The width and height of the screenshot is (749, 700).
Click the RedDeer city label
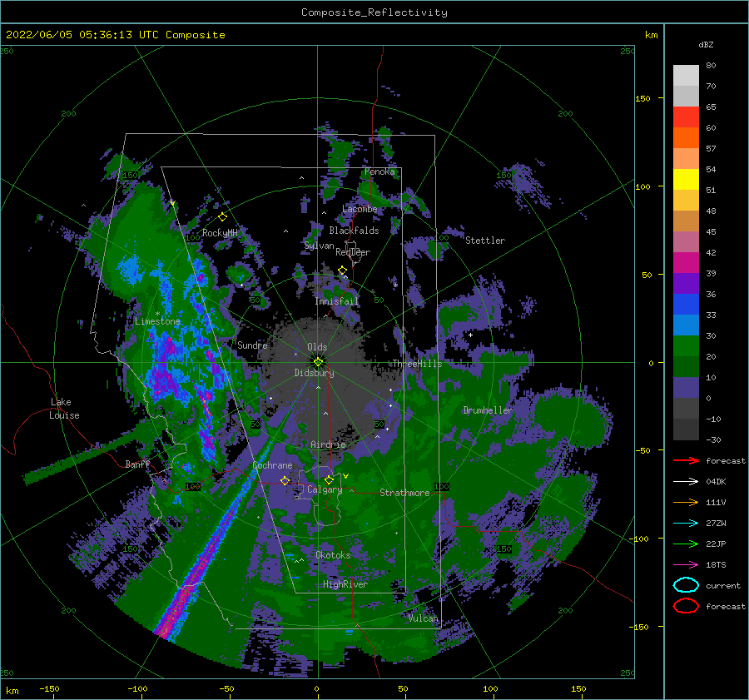pos(353,252)
